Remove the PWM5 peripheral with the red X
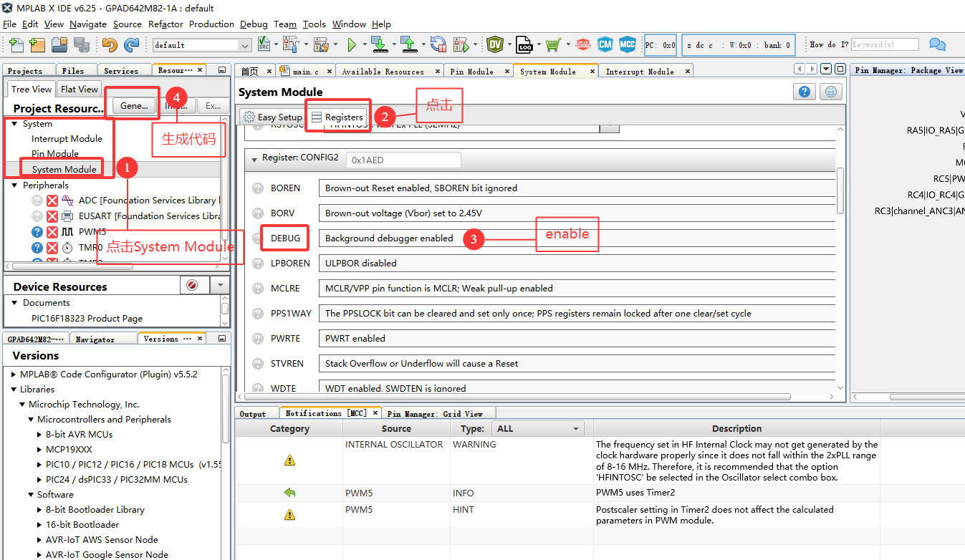 click(x=52, y=232)
